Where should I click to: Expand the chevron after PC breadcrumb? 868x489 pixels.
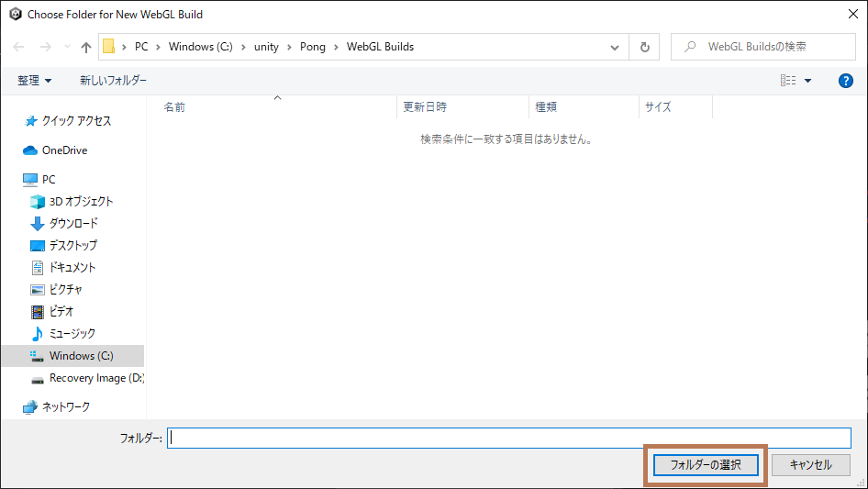[x=158, y=47]
